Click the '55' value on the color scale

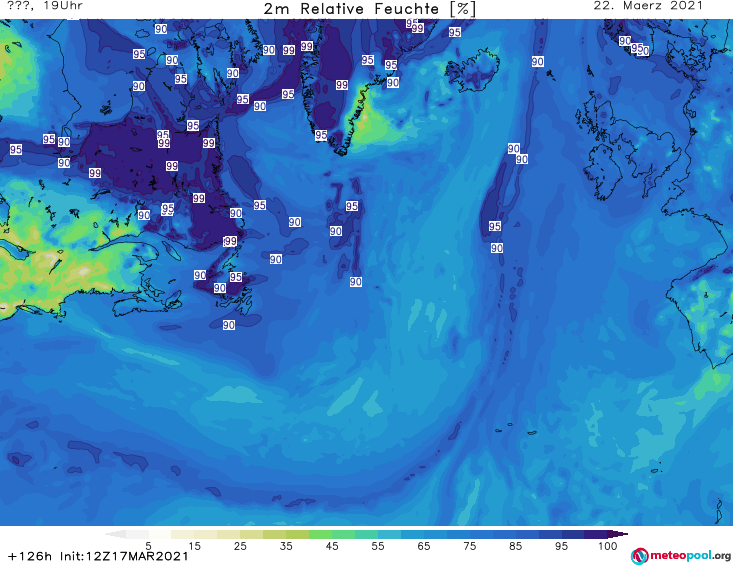(x=378, y=545)
